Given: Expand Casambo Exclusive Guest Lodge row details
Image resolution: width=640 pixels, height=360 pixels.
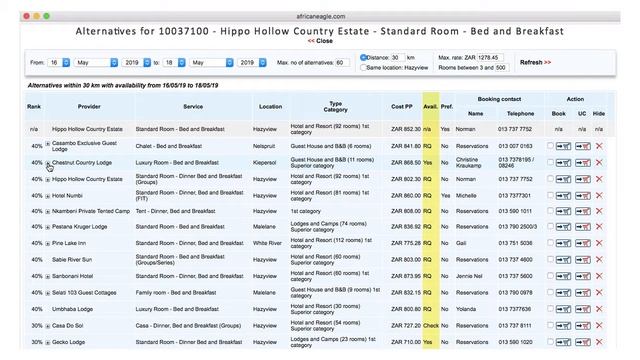Looking at the screenshot, I should pos(48,144).
